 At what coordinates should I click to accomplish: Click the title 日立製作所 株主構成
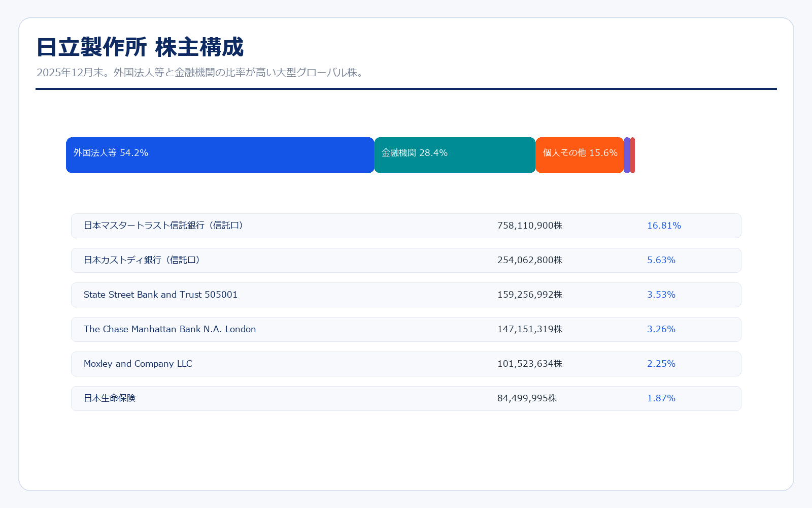[140, 47]
